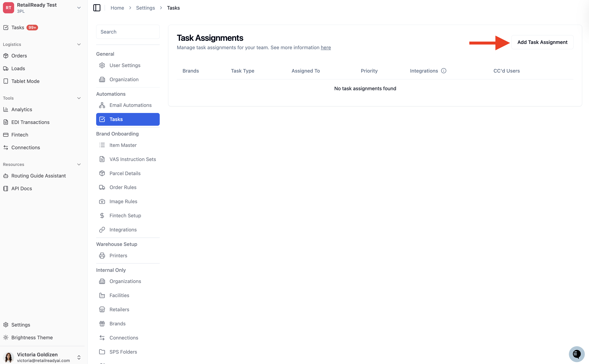Click the Parcel Details box icon

tap(102, 173)
